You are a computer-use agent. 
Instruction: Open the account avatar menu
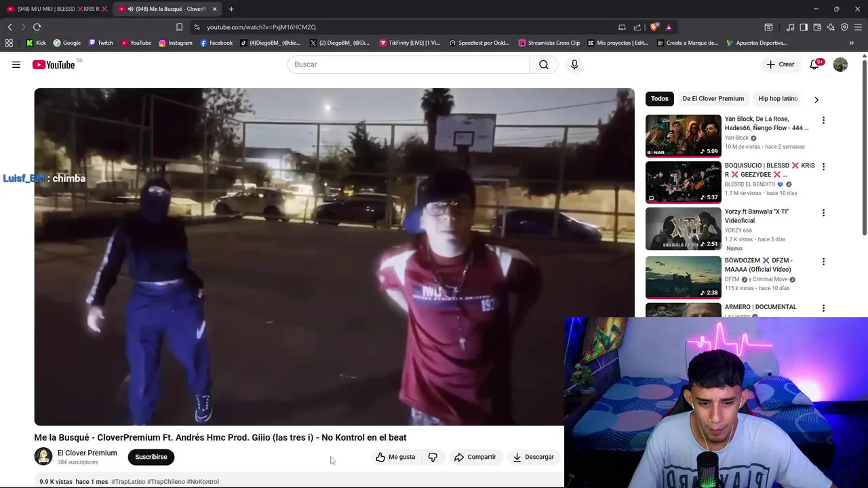[x=840, y=64]
